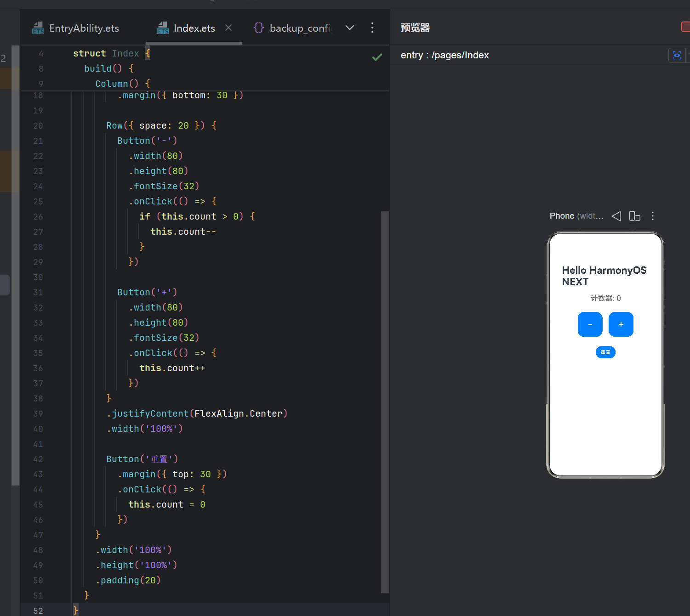Click the this.count = 0 statement
This screenshot has width=690, height=616.
[x=167, y=504]
